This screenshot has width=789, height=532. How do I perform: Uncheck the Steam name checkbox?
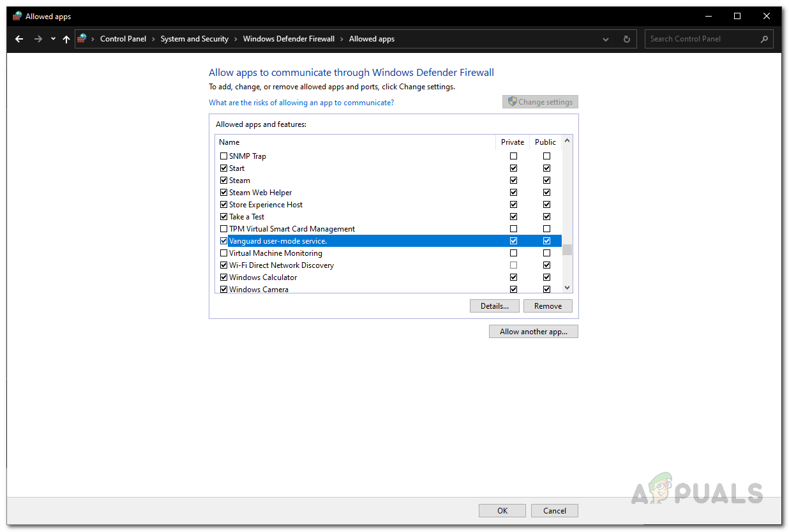click(x=223, y=181)
